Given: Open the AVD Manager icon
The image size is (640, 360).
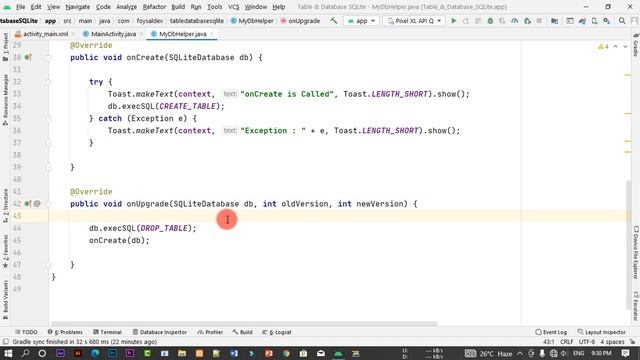Looking at the screenshot, I should pos(594,21).
